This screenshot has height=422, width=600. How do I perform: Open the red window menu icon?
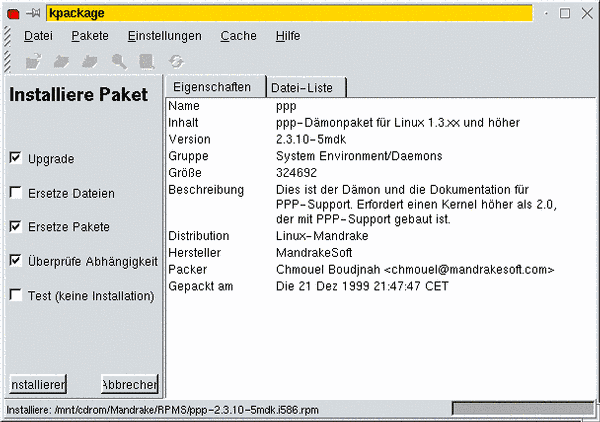tap(13, 13)
